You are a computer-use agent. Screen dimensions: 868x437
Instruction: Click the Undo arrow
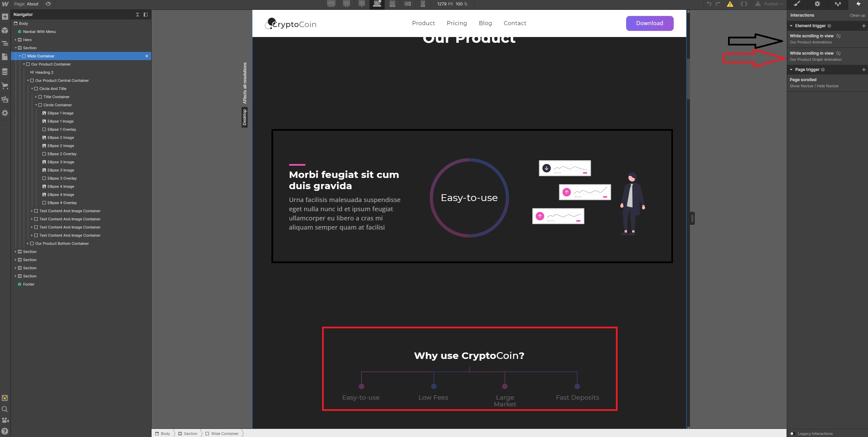[709, 4]
